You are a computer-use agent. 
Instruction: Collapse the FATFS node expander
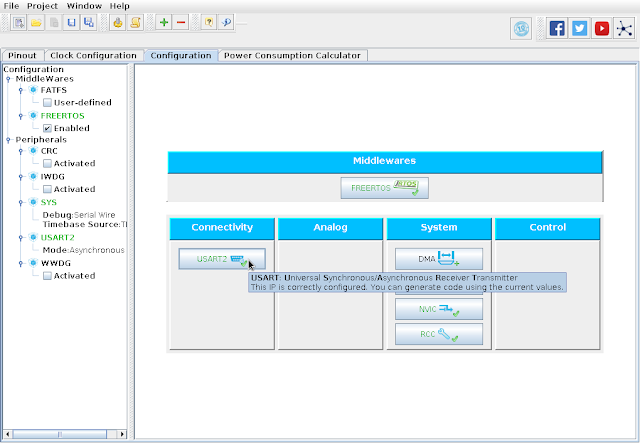point(21,90)
